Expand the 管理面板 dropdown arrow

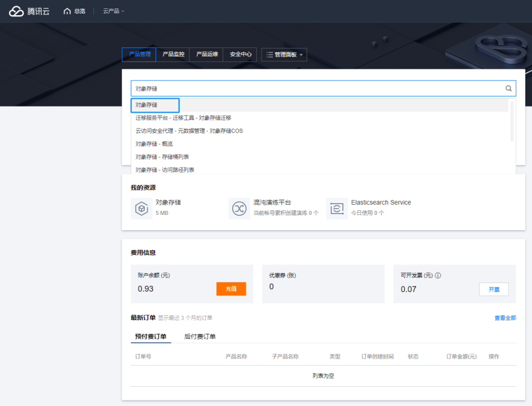(302, 55)
